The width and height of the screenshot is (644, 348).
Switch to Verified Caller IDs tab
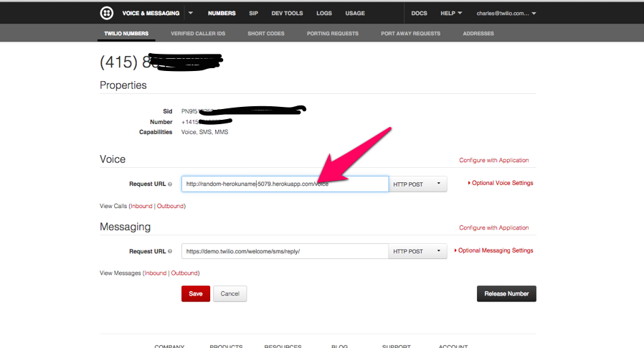point(198,33)
